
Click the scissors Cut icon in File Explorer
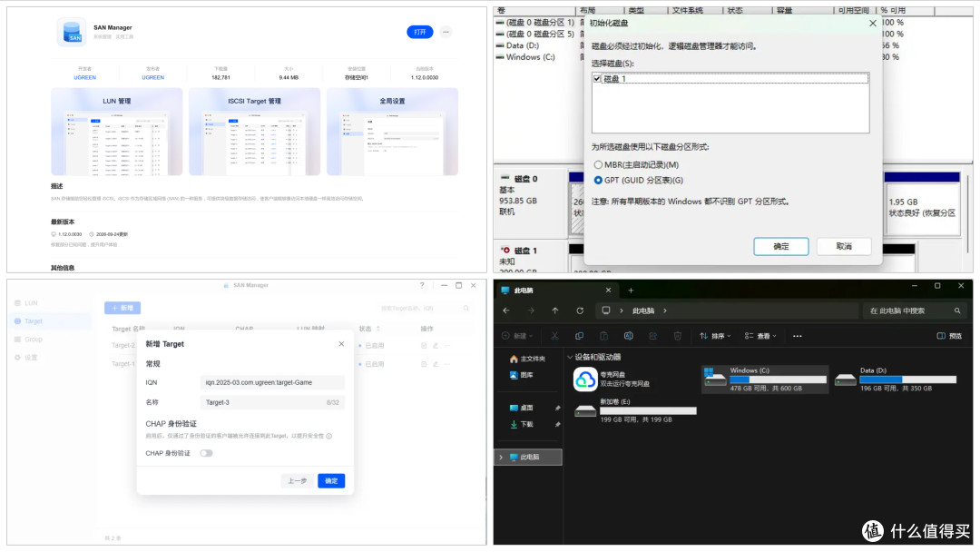(554, 336)
